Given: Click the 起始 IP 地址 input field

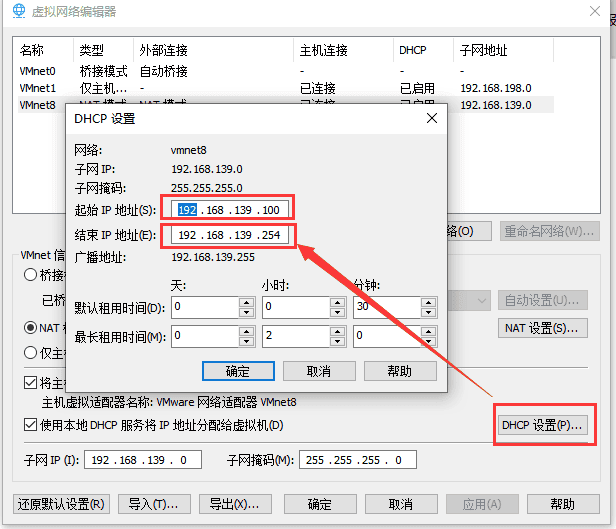Looking at the screenshot, I should (233, 209).
